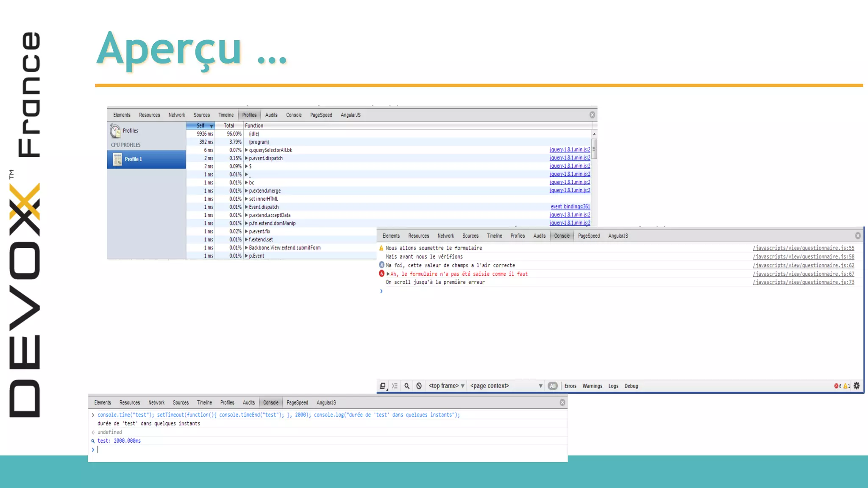Enable the Errors console filter
The image size is (868, 488).
click(x=570, y=386)
